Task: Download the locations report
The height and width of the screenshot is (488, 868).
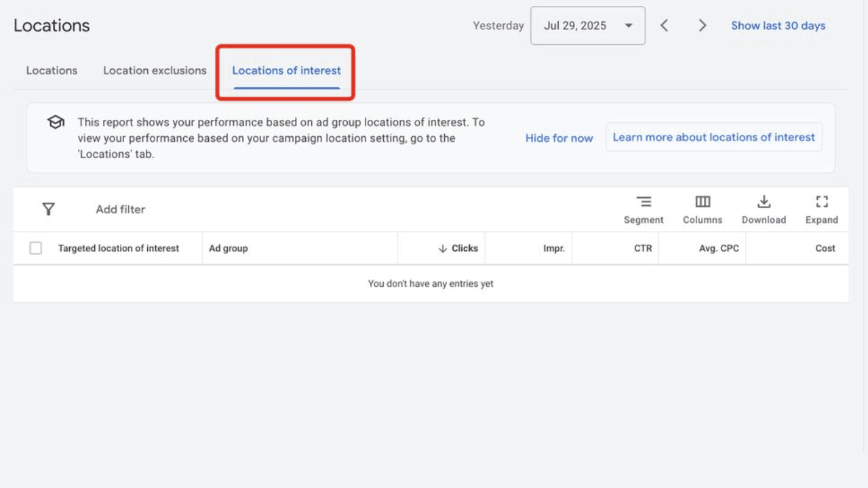Action: coord(764,208)
